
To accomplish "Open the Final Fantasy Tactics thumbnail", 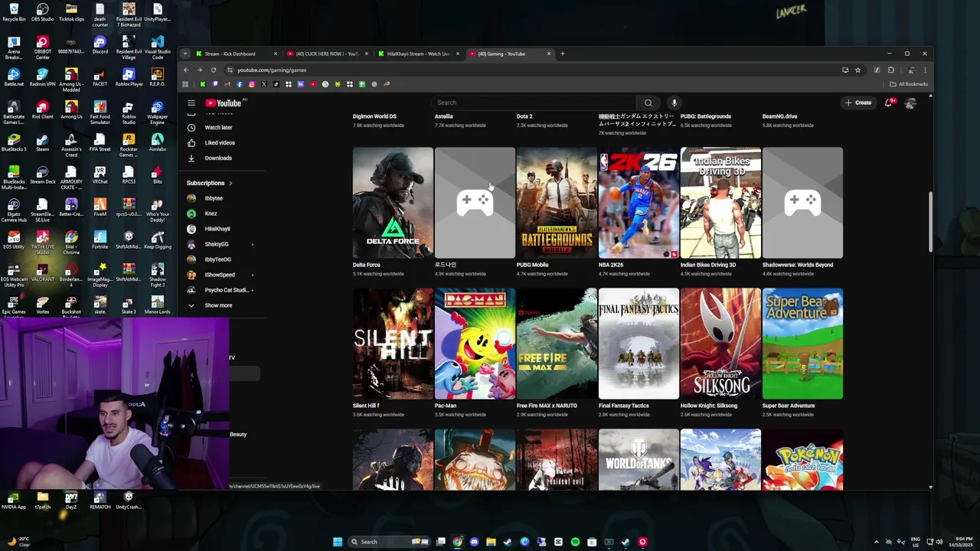I will (x=639, y=344).
